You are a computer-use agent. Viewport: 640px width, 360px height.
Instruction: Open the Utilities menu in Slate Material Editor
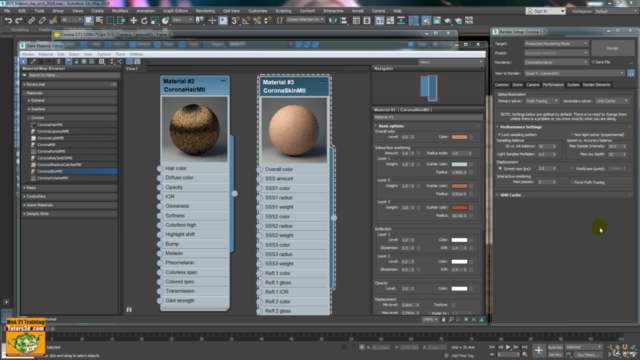click(136, 54)
